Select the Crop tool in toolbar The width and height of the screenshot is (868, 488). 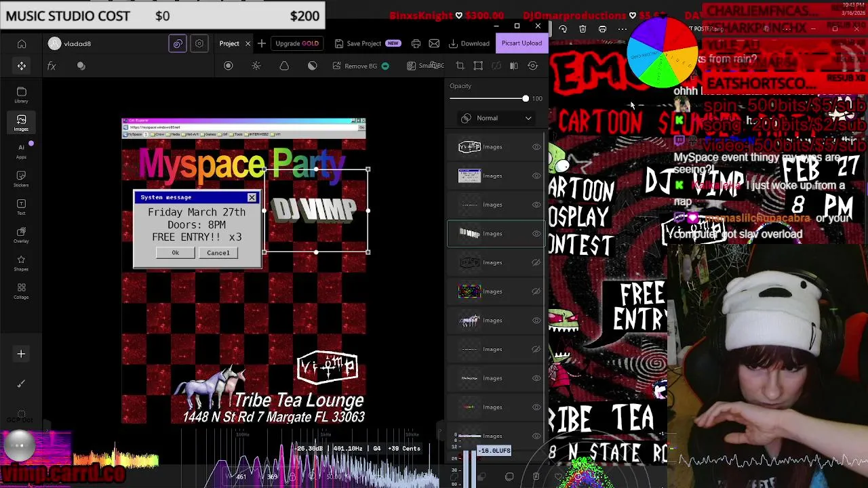coord(460,66)
